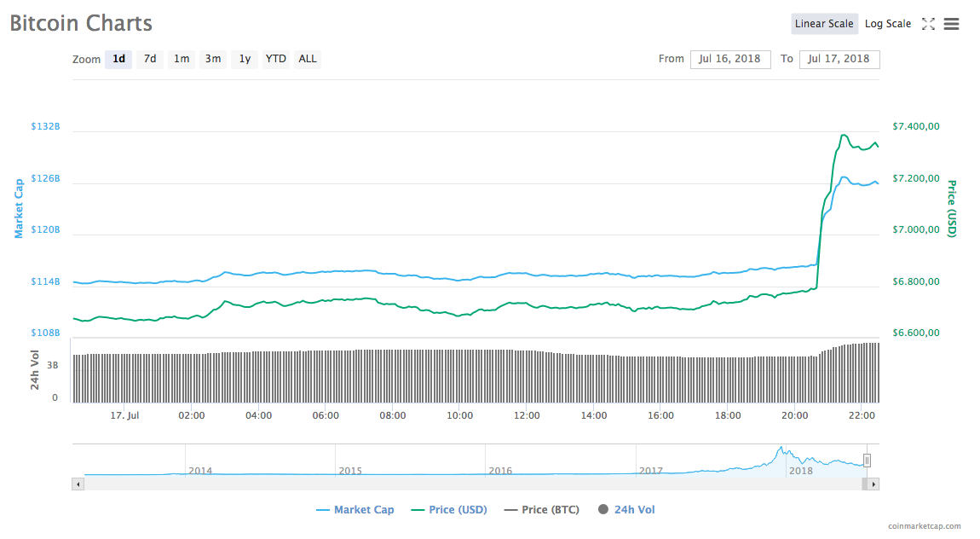Select the 1y zoom range

coord(245,59)
